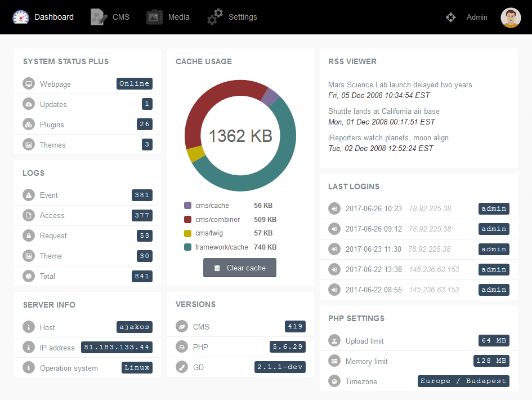This screenshot has width=532, height=400.
Task: Click the Settings gears icon
Action: 215,17
